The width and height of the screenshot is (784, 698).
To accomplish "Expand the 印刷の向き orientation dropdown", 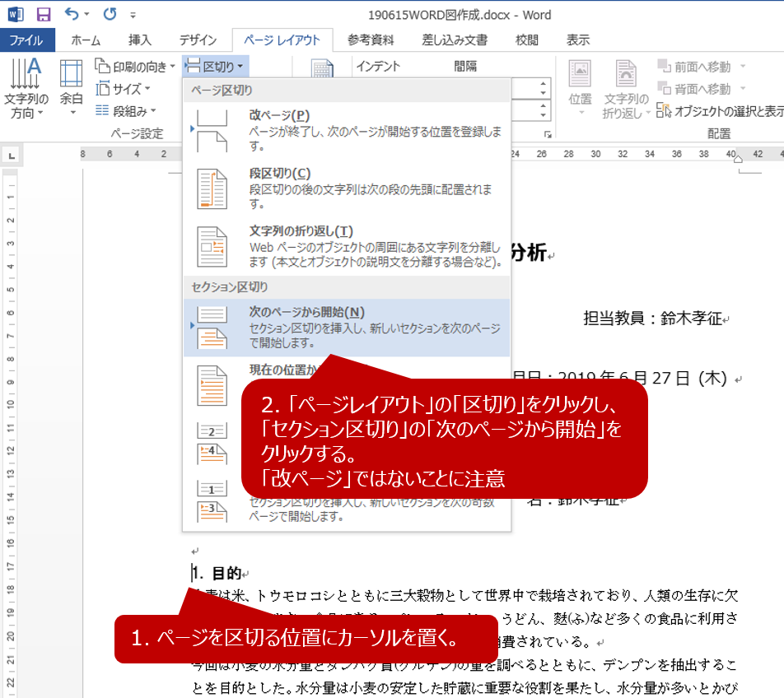I will [136, 67].
